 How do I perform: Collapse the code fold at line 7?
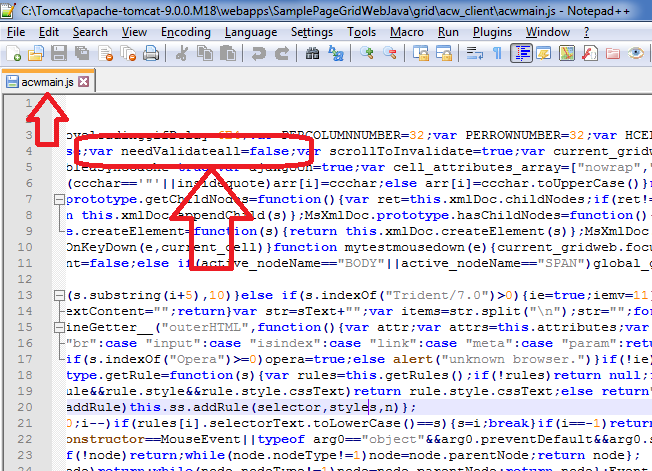point(56,201)
